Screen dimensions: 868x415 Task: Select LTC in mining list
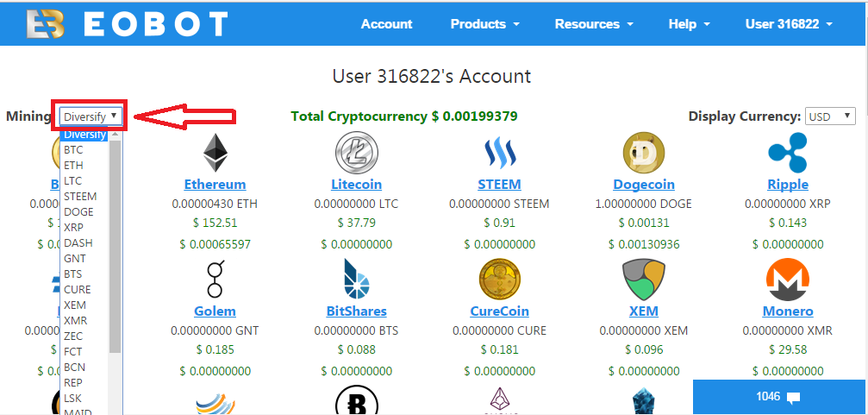(84, 180)
